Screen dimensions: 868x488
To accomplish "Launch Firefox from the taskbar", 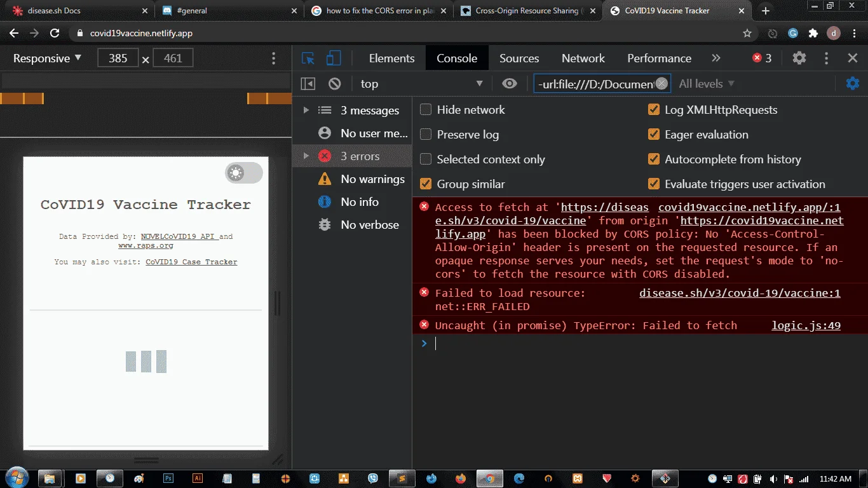I will (461, 478).
